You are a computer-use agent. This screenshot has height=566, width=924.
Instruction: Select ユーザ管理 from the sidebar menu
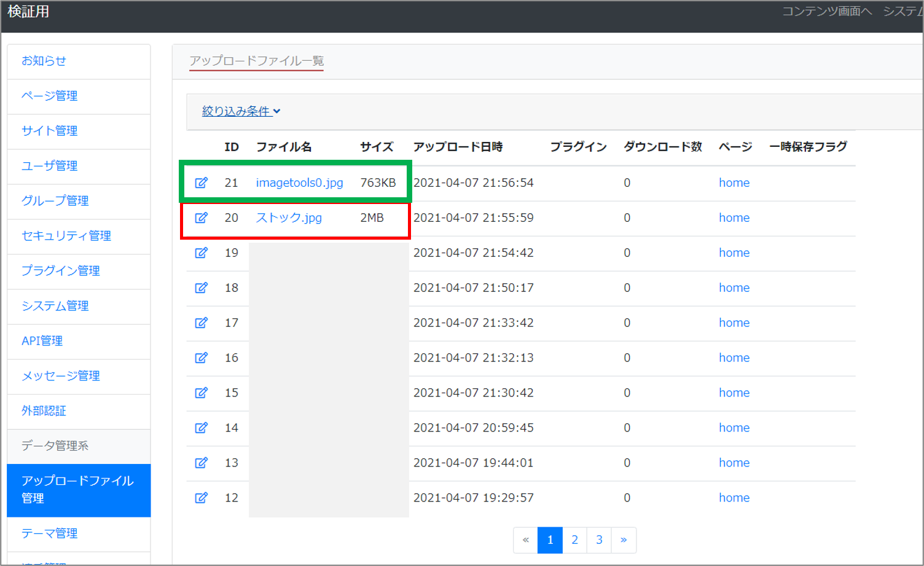point(50,166)
